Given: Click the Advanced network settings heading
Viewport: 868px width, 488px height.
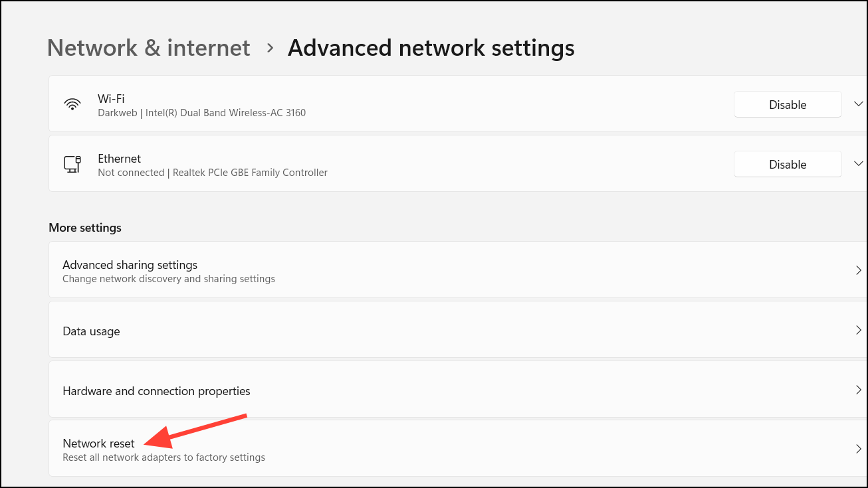Looking at the screenshot, I should (431, 48).
